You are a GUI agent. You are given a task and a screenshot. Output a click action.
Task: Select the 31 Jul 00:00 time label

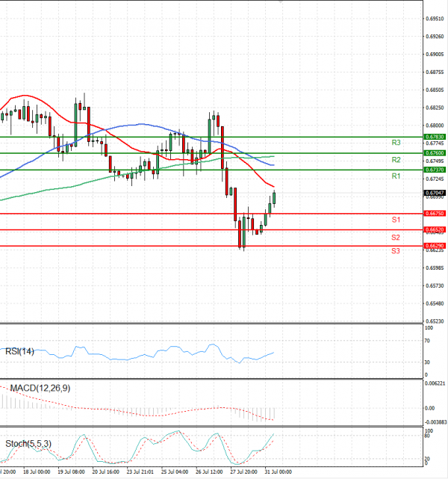278,472
